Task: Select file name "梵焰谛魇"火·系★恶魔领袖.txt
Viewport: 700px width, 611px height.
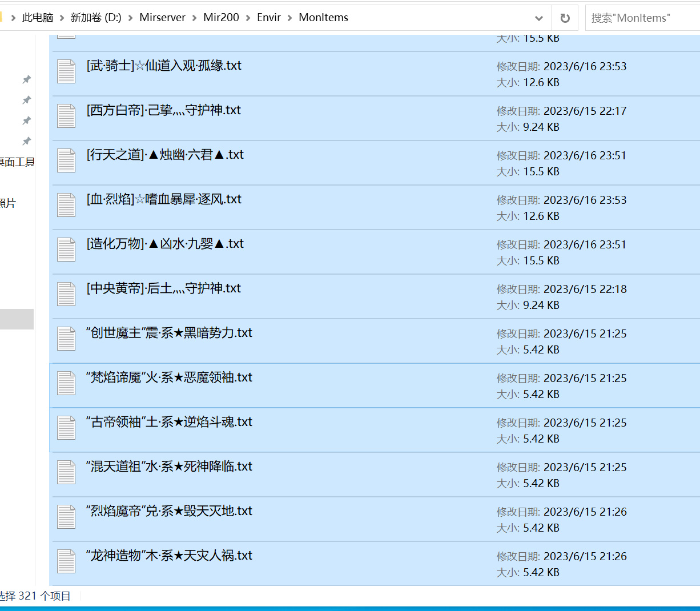Action: pos(169,377)
